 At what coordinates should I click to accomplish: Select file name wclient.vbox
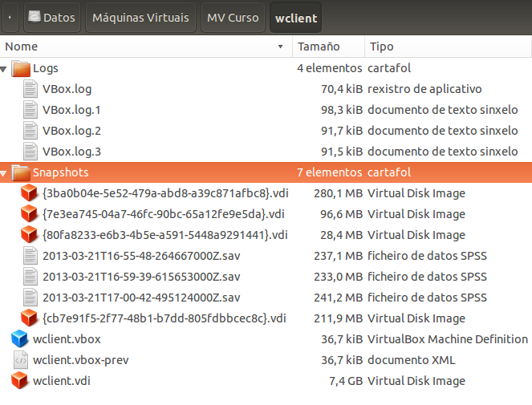coord(67,339)
